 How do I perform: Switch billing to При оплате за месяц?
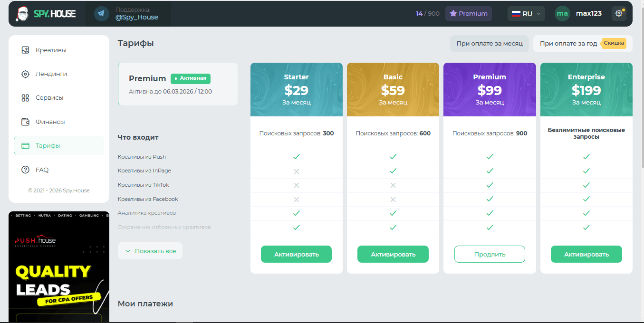click(x=489, y=44)
